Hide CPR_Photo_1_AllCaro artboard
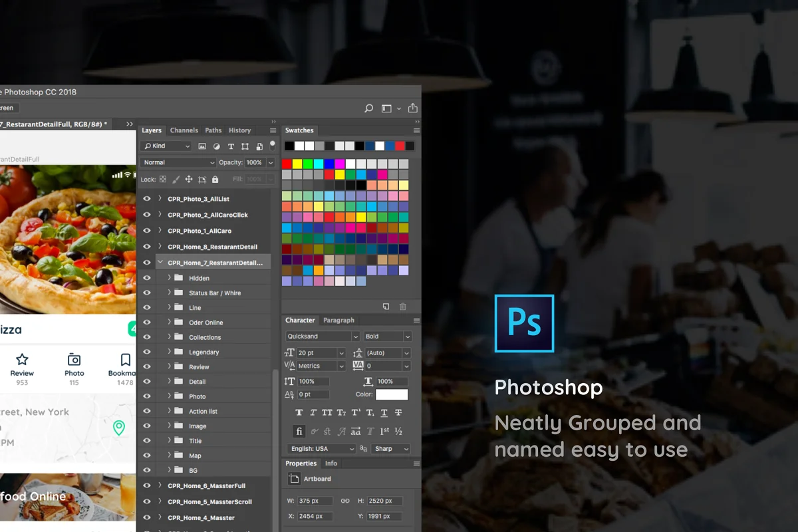The height and width of the screenshot is (532, 798). click(147, 231)
